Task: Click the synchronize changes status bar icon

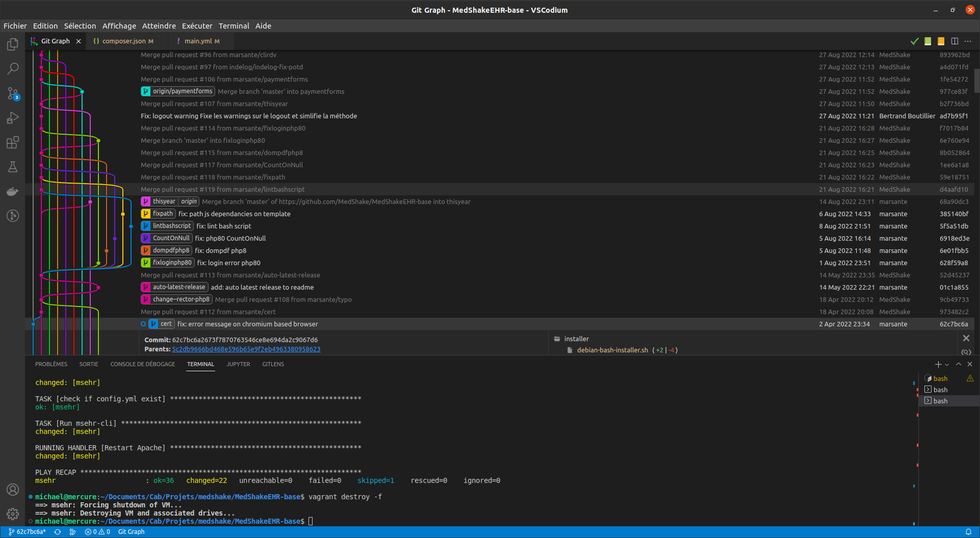Action: pyautogui.click(x=58, y=532)
